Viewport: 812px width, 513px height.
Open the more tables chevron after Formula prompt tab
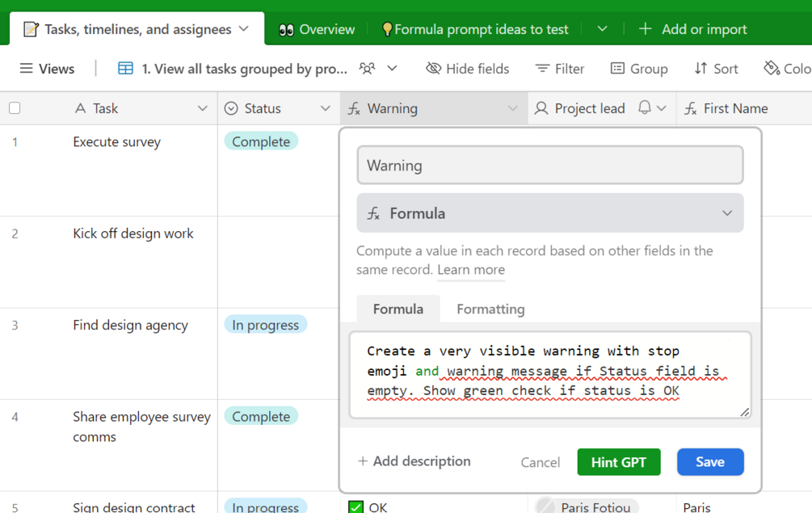point(602,29)
